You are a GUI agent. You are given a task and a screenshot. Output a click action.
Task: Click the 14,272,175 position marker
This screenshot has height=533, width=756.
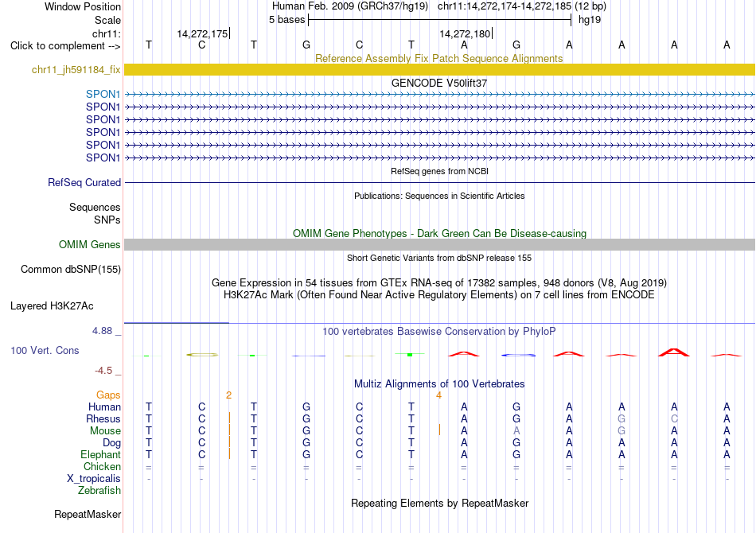202,33
